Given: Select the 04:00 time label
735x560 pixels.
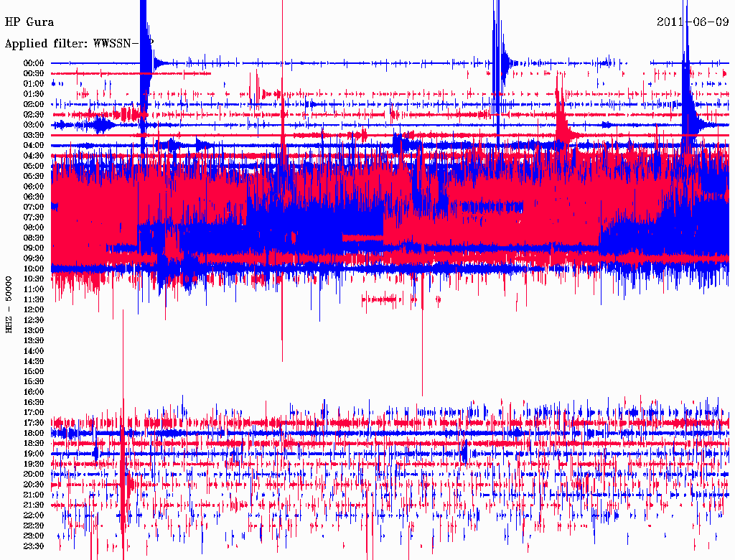Looking at the screenshot, I should (x=34, y=146).
